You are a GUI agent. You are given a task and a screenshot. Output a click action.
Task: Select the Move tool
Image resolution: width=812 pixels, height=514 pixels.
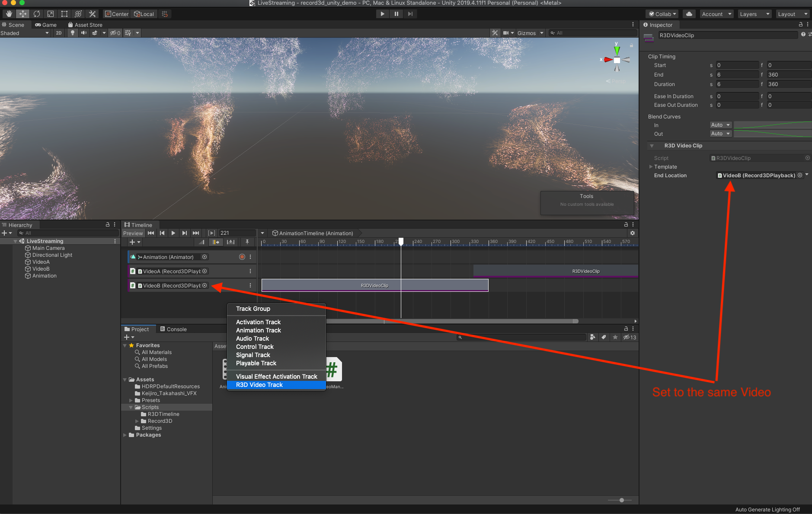pos(23,14)
